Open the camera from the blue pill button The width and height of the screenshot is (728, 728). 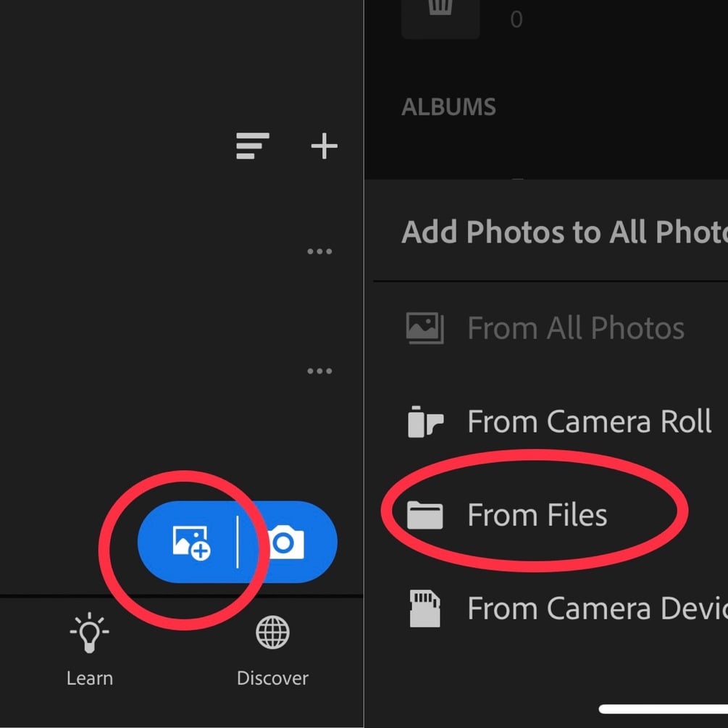(285, 542)
